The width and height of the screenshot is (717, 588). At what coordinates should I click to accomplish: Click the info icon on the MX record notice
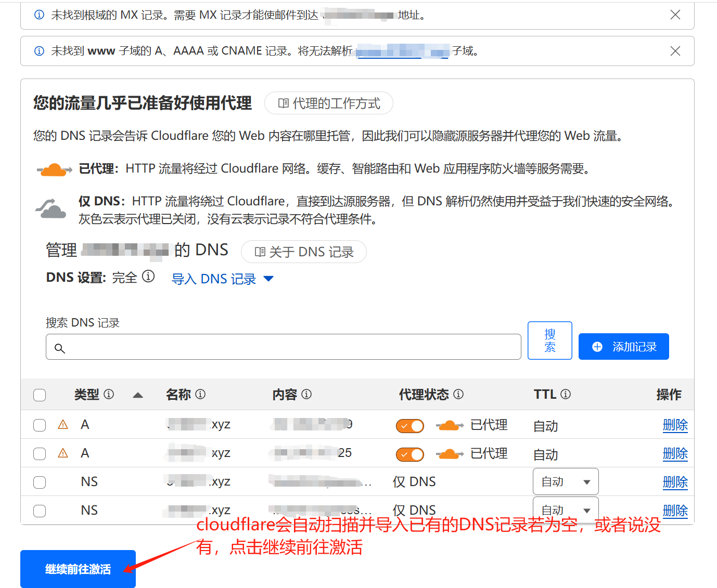pos(39,15)
